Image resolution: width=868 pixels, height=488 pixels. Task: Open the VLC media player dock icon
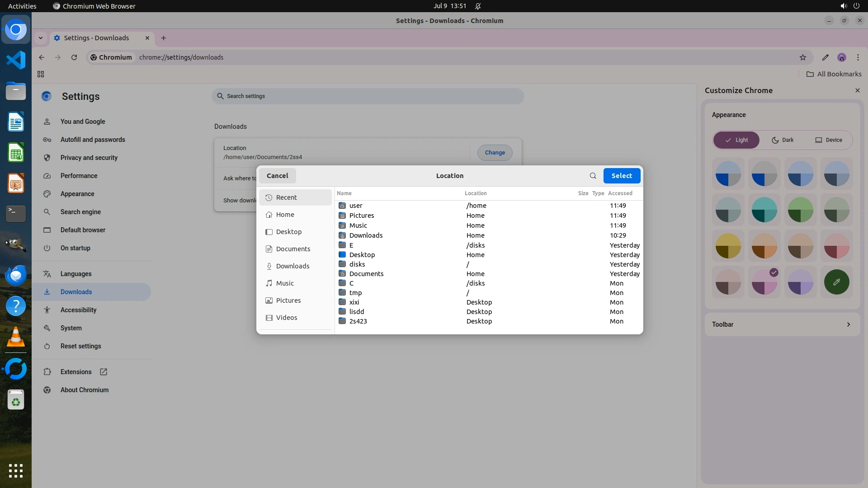(16, 338)
